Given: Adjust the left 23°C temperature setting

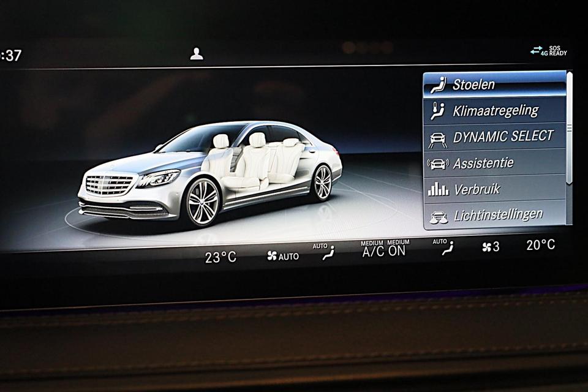Looking at the screenshot, I should tap(221, 257).
